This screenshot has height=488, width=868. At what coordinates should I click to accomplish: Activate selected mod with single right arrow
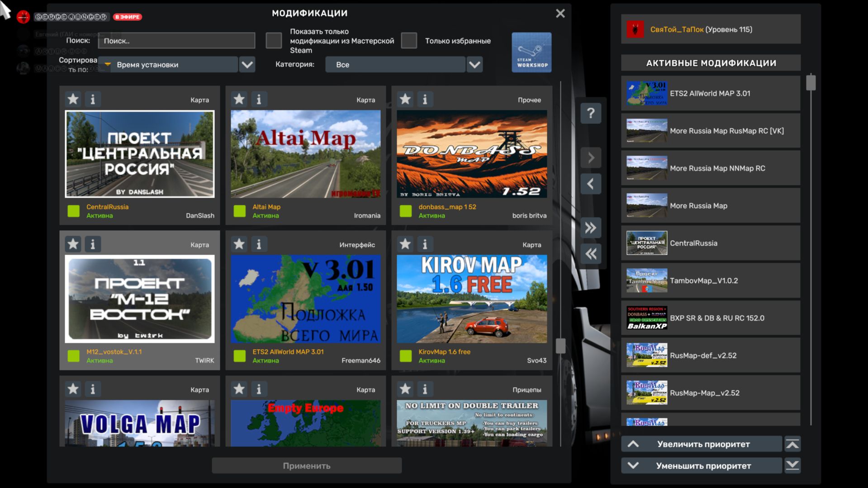coord(591,158)
